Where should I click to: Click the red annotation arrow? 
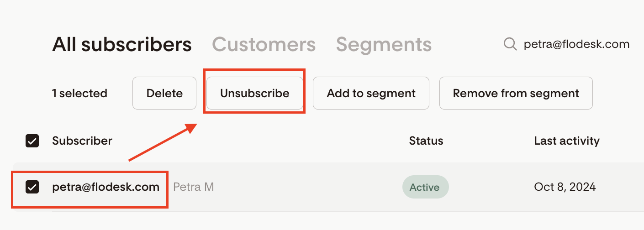point(162,143)
